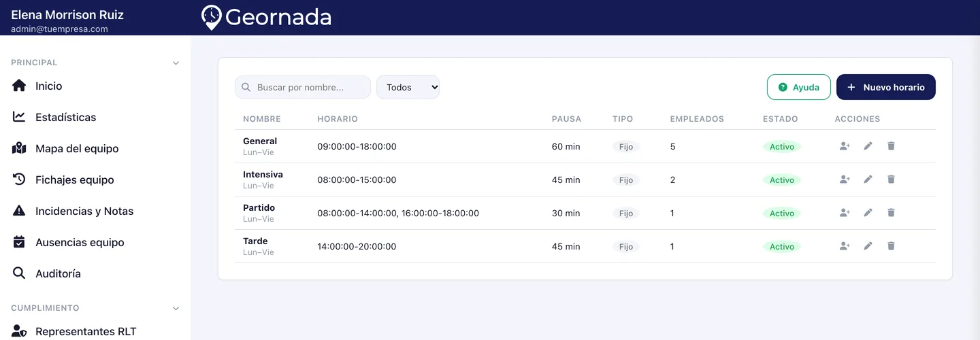
Task: Click the employee count 5
Action: tap(673, 146)
